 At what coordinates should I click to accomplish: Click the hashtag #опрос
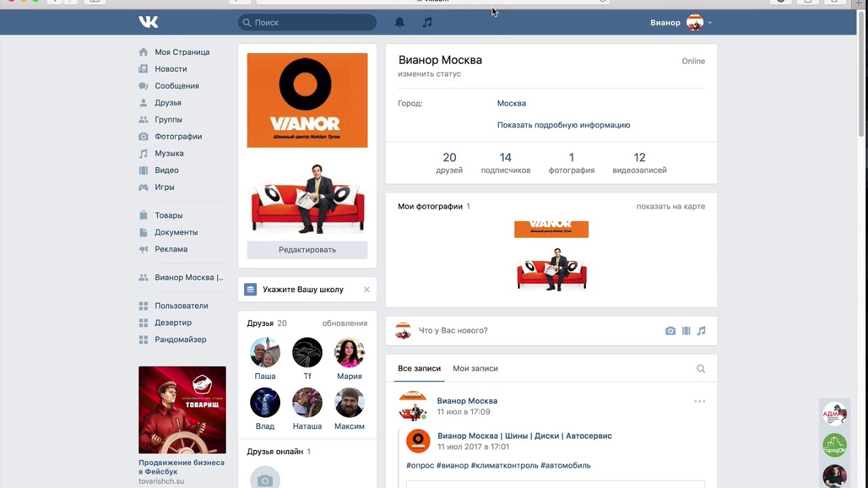coord(420,466)
